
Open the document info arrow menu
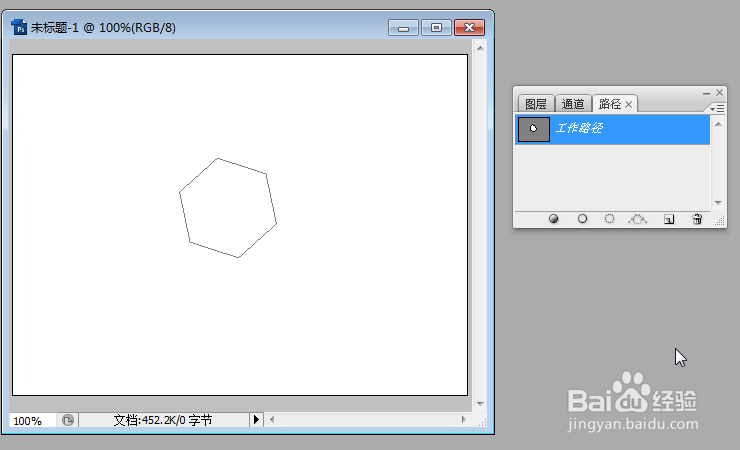click(x=256, y=419)
